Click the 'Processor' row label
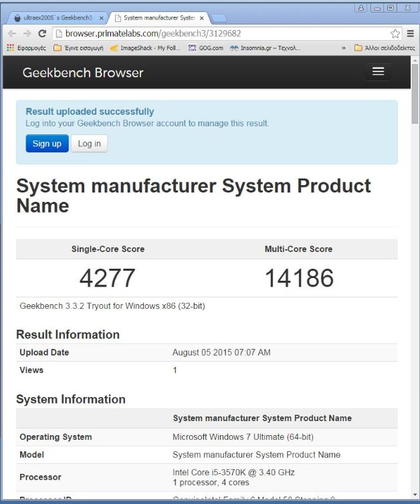The width and height of the screenshot is (420, 504). 40,477
